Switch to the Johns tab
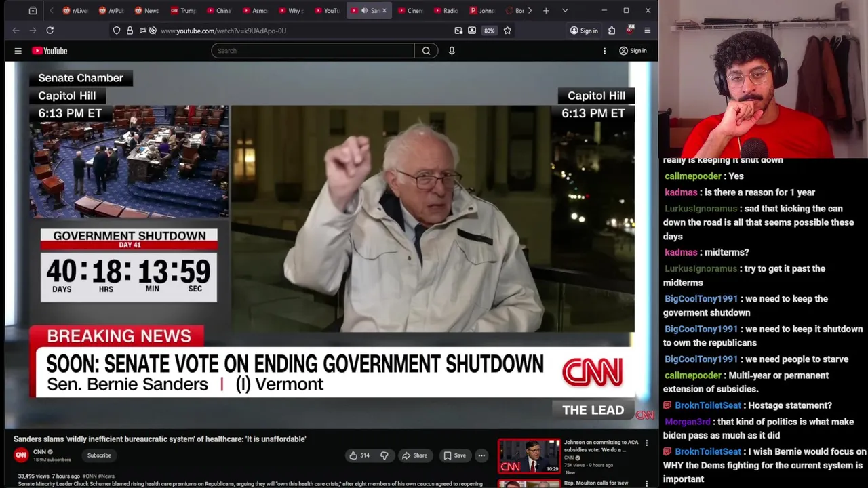This screenshot has height=488, width=868. click(482, 11)
